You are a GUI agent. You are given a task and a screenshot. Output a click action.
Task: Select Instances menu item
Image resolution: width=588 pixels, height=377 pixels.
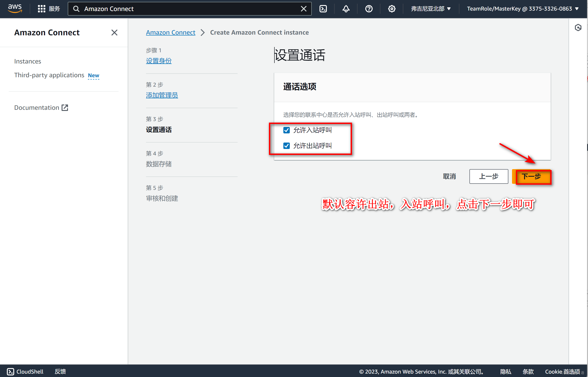pos(27,61)
